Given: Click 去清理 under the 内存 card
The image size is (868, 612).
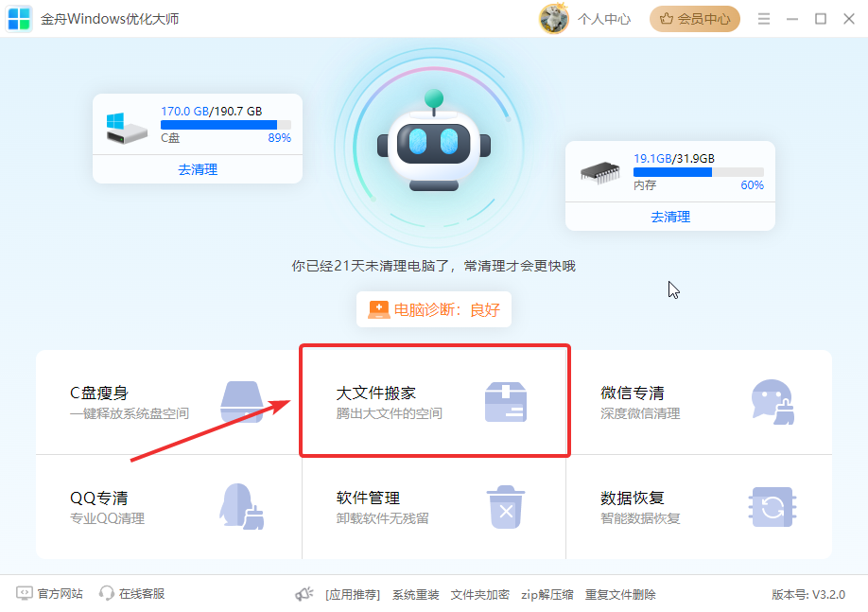Looking at the screenshot, I should click(x=670, y=217).
